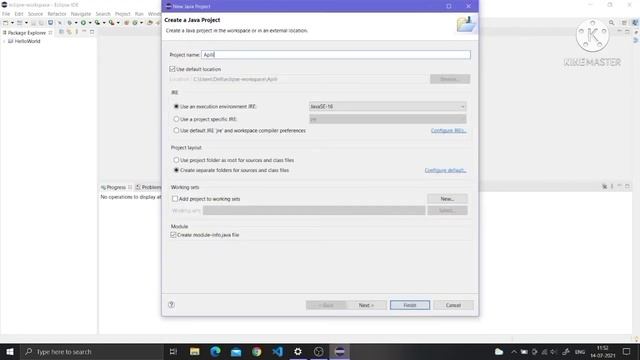Open the Navigate menu in Eclipse

tap(81, 14)
